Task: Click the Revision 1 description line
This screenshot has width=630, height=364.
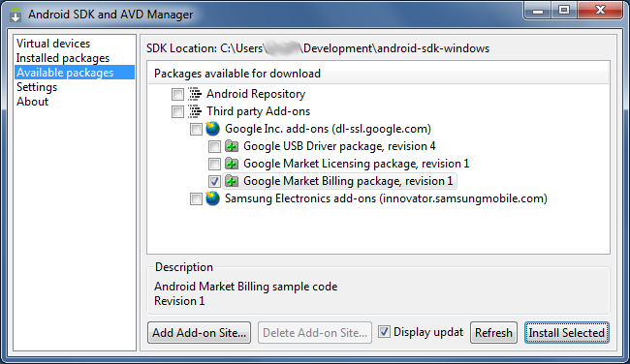Action: pos(179,301)
